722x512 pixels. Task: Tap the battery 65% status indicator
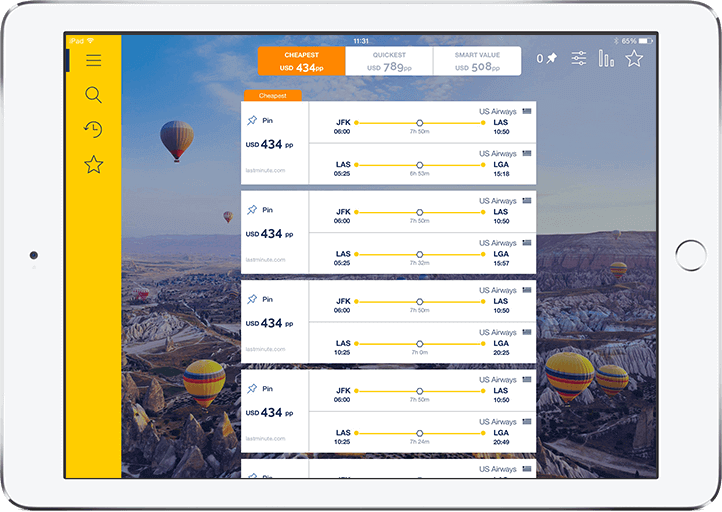click(x=637, y=41)
